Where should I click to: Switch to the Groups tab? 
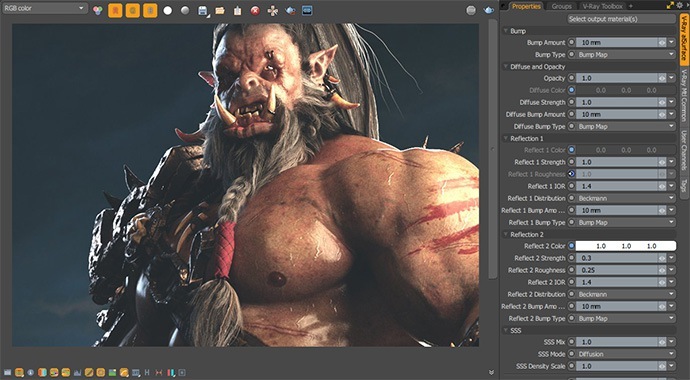[x=562, y=6]
